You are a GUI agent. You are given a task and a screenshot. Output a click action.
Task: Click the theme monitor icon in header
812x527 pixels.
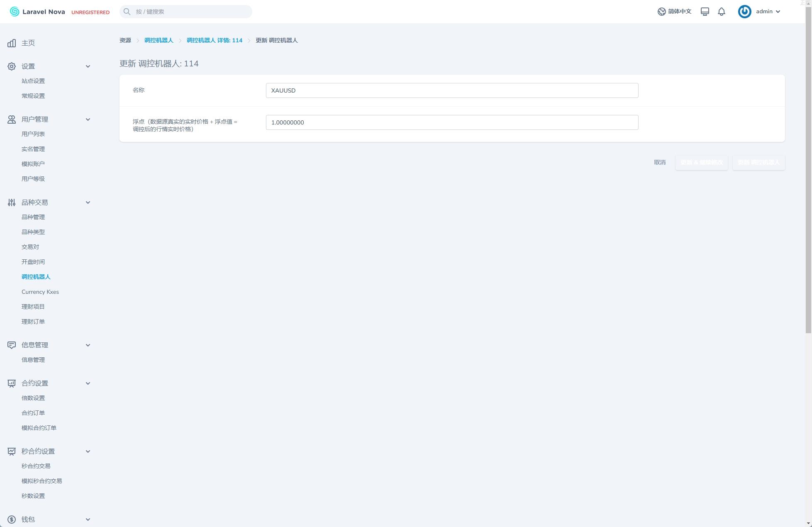pos(705,12)
